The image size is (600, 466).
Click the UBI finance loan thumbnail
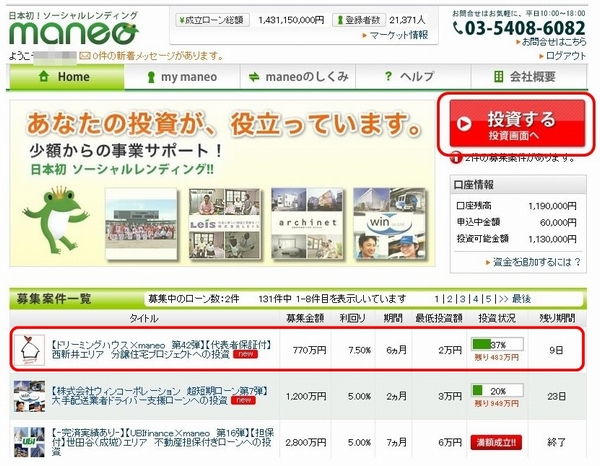pyautogui.click(x=29, y=442)
